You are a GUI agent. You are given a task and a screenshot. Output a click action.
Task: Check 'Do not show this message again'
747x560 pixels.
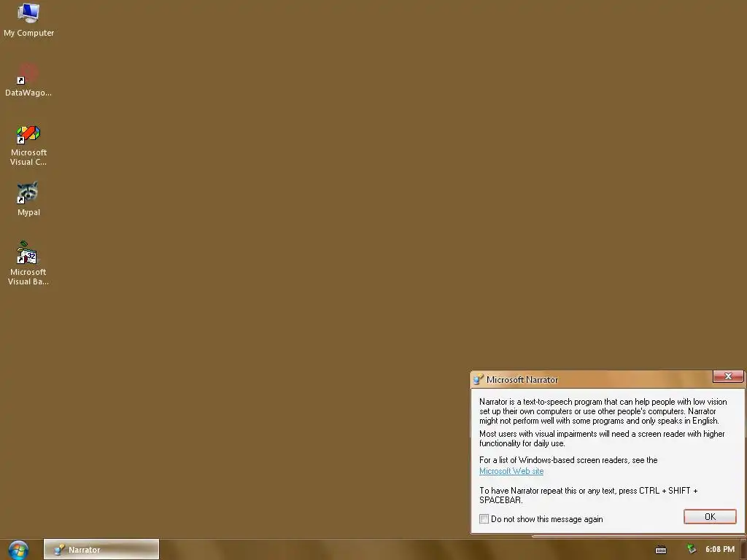484,519
